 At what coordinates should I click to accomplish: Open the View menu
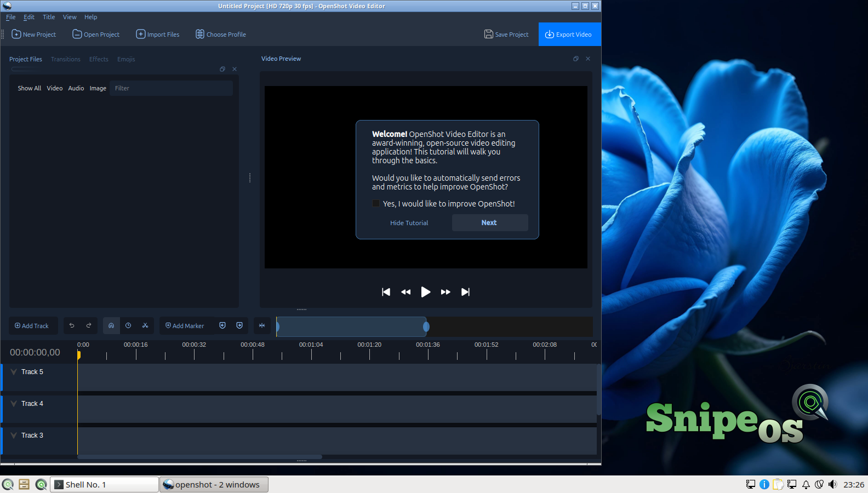[70, 17]
